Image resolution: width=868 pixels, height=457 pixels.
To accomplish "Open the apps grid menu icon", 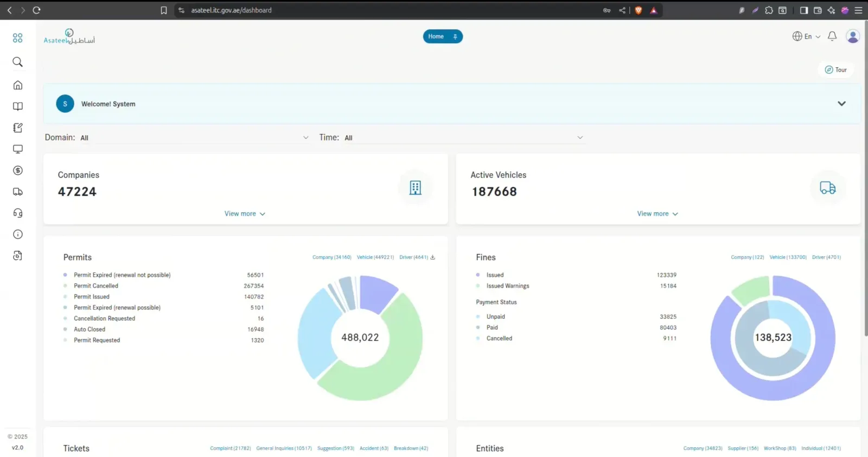I will coord(17,38).
